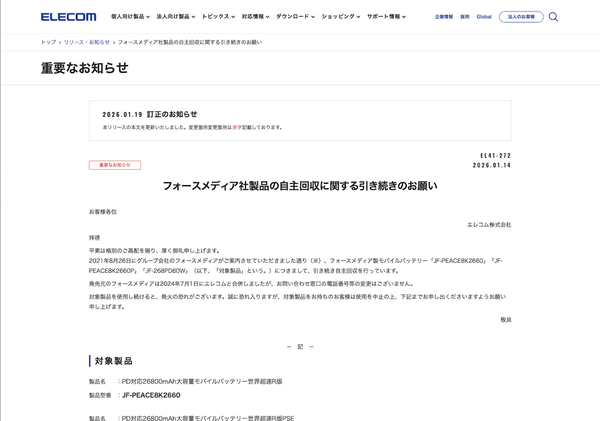Click the red 赤字 word in the notice
This screenshot has height=421, width=600.
pos(237,127)
